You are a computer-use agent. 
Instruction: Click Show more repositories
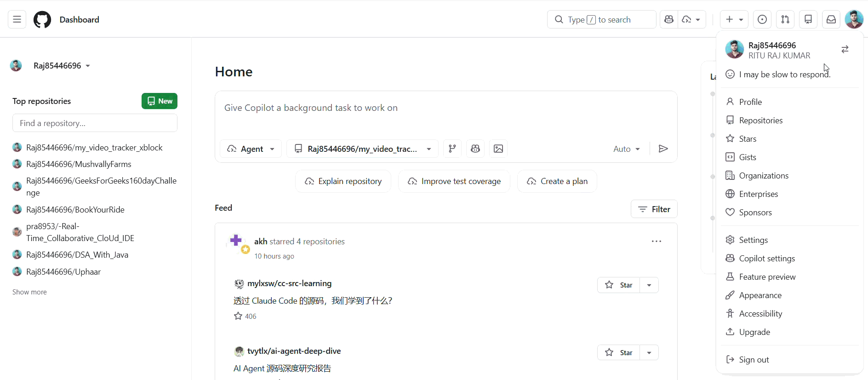[x=29, y=292]
